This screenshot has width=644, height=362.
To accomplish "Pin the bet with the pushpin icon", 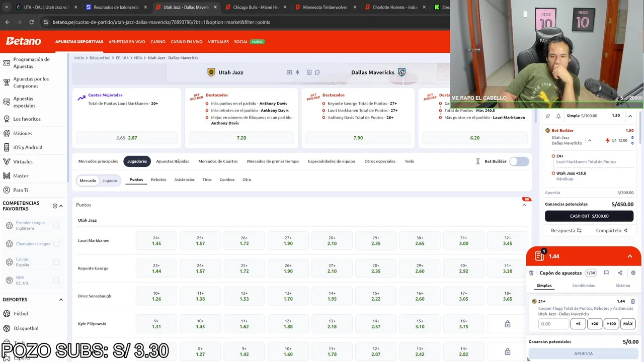I will click(x=548, y=116).
